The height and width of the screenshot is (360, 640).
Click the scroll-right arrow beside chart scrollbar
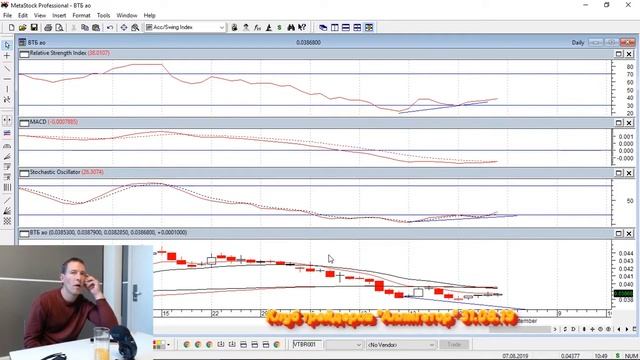click(555, 329)
